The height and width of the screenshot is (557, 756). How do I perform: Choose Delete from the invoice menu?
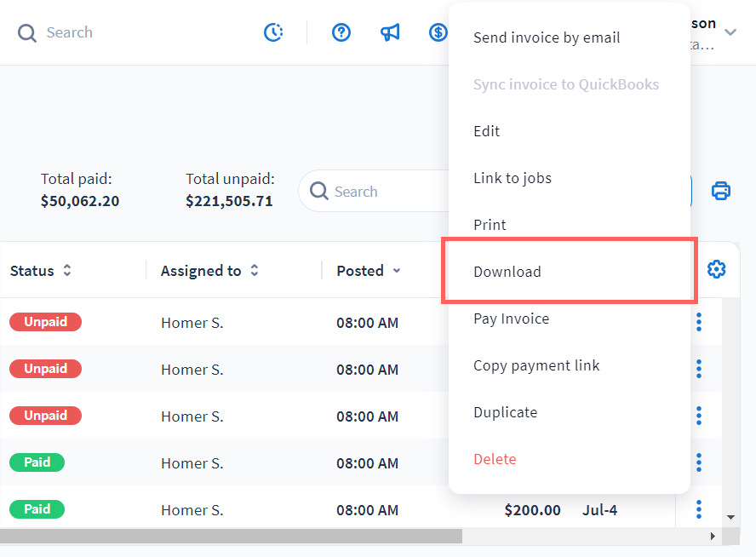(x=495, y=459)
